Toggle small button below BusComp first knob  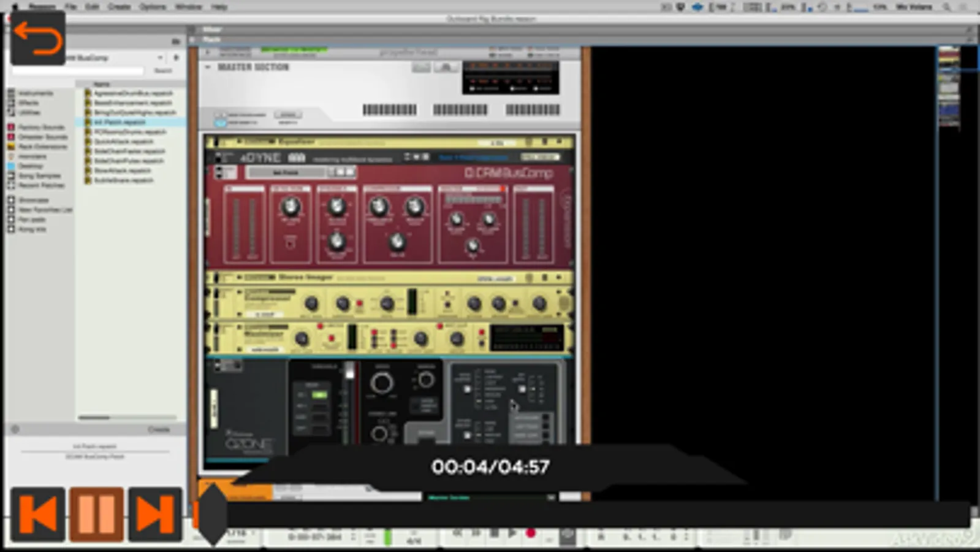click(291, 243)
